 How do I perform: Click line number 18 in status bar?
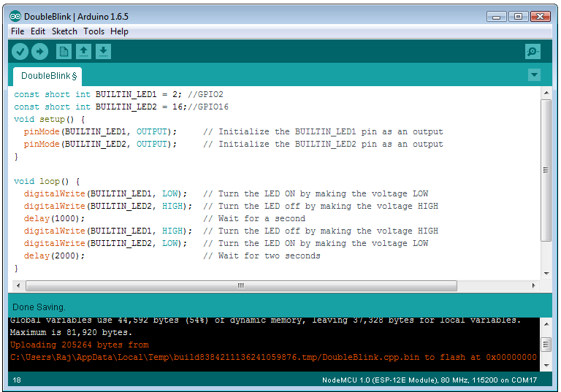pyautogui.click(x=17, y=380)
